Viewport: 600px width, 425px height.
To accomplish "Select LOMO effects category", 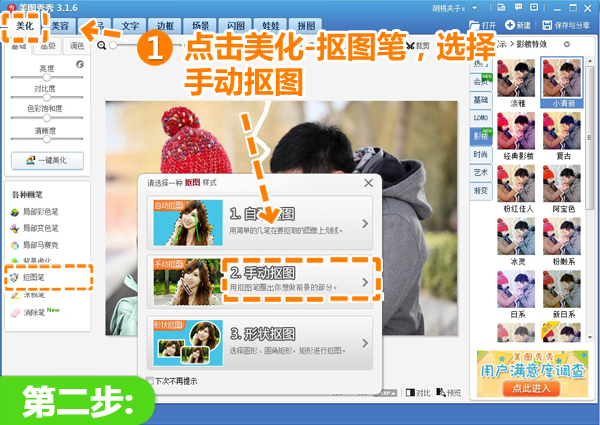I will (x=481, y=118).
